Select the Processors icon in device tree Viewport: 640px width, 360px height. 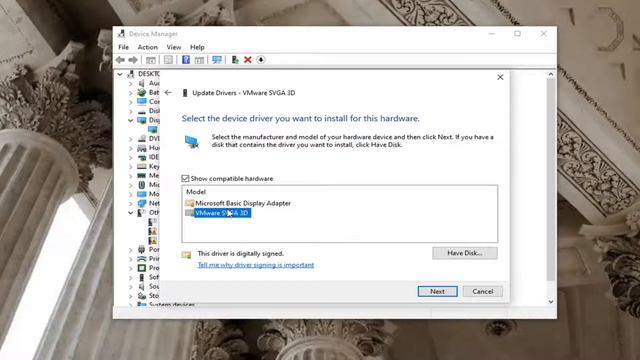pos(142,268)
